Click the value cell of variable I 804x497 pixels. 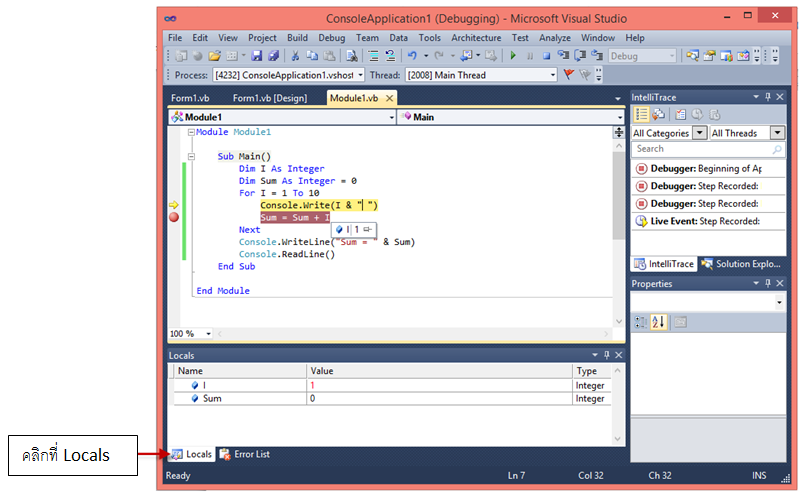[439, 385]
